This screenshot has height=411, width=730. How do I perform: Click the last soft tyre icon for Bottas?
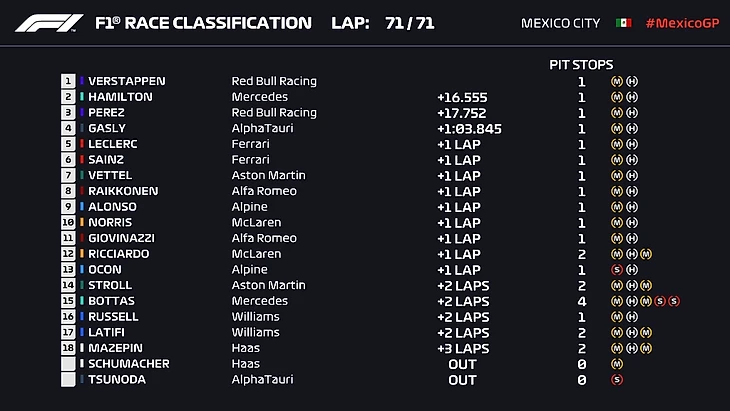coord(674,301)
